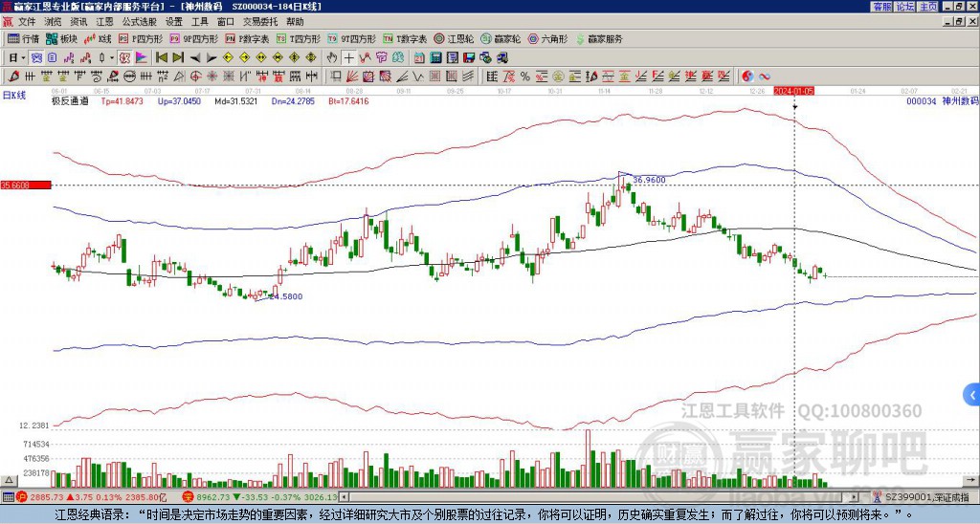980x524 pixels.
Task: Click the black right arrow icon
Action: (x=212, y=58)
